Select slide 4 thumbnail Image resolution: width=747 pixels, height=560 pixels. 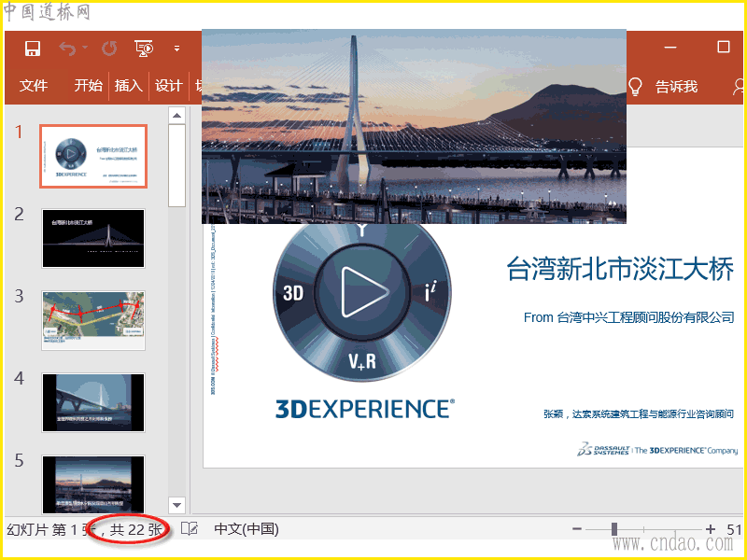93,402
